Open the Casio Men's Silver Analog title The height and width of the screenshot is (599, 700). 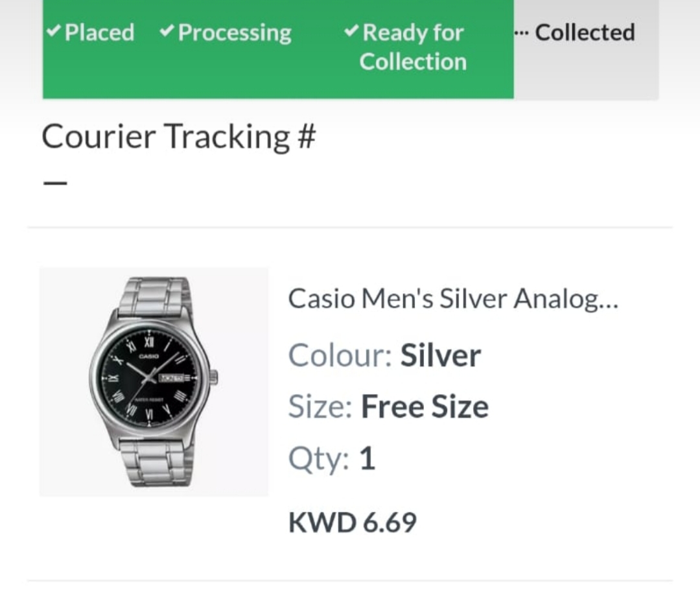[x=453, y=299]
